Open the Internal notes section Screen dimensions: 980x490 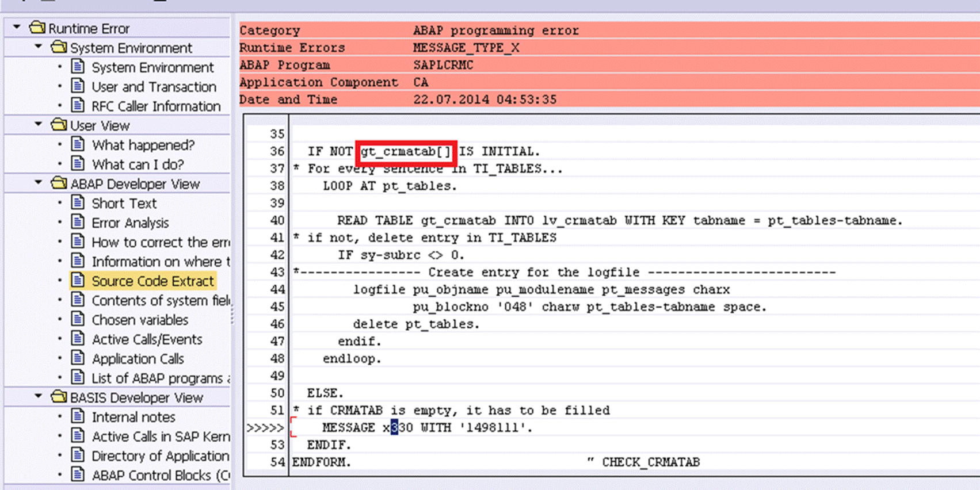[134, 417]
